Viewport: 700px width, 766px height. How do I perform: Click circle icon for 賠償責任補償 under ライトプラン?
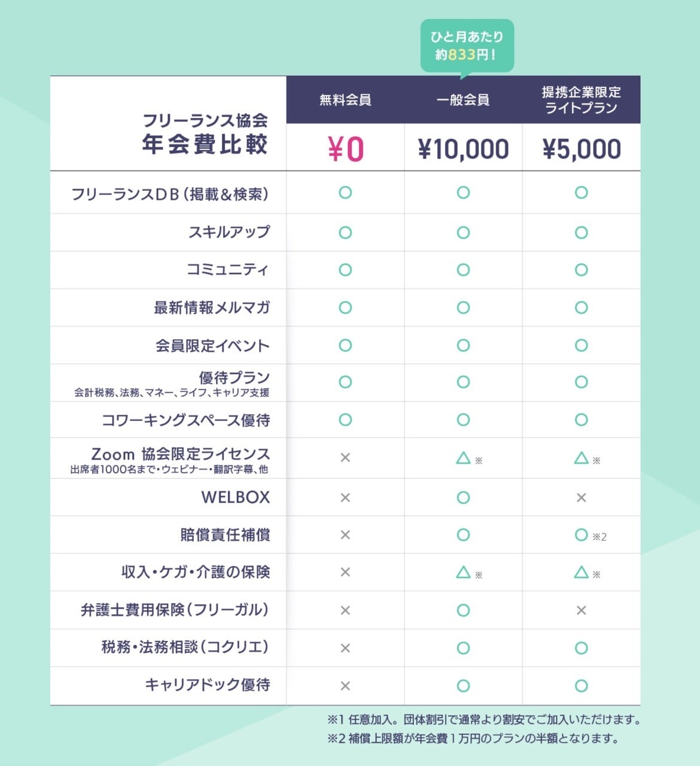pyautogui.click(x=581, y=534)
